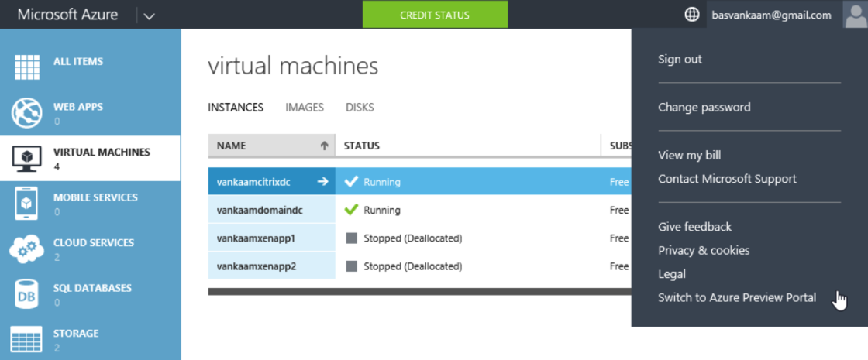The image size is (868, 360).
Task: Click the virtual machines page heading
Action: click(x=294, y=67)
